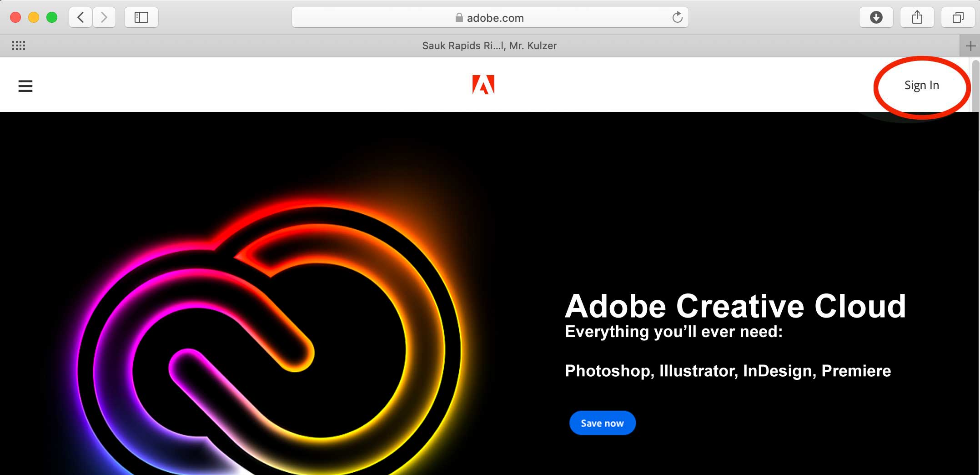
Task: Click the Adobe Creative Cloud headline
Action: [x=735, y=306]
